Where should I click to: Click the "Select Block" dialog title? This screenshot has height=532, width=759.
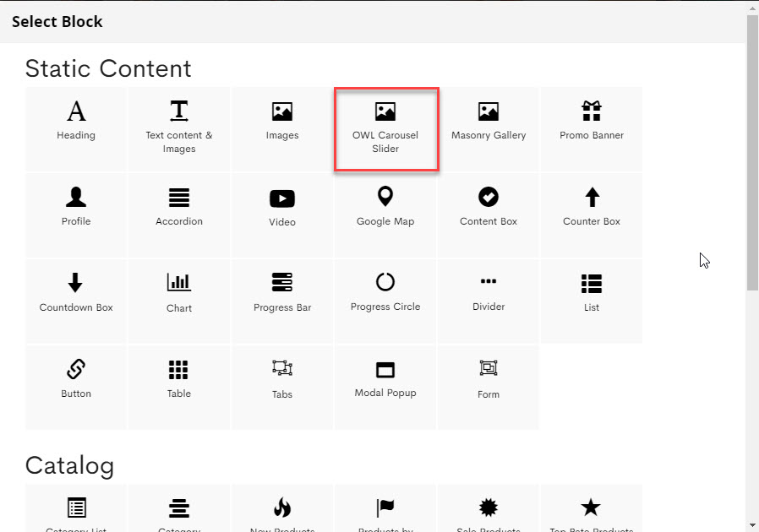point(57,22)
